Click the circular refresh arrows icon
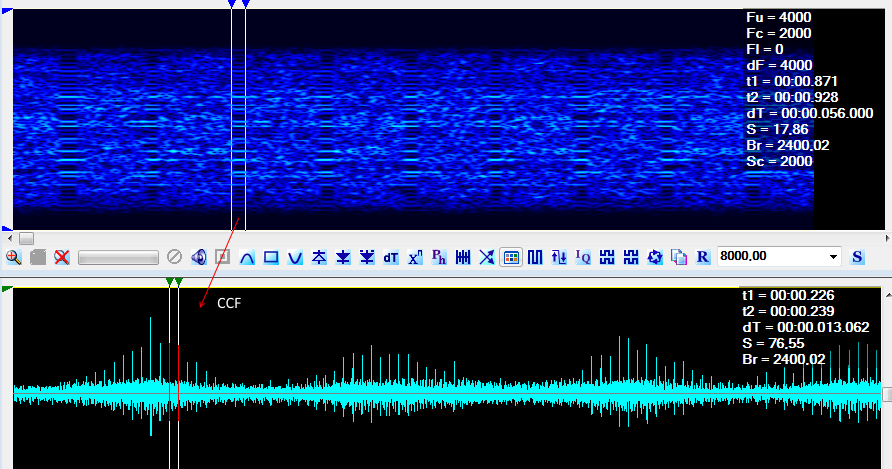The image size is (892, 469). 655,257
